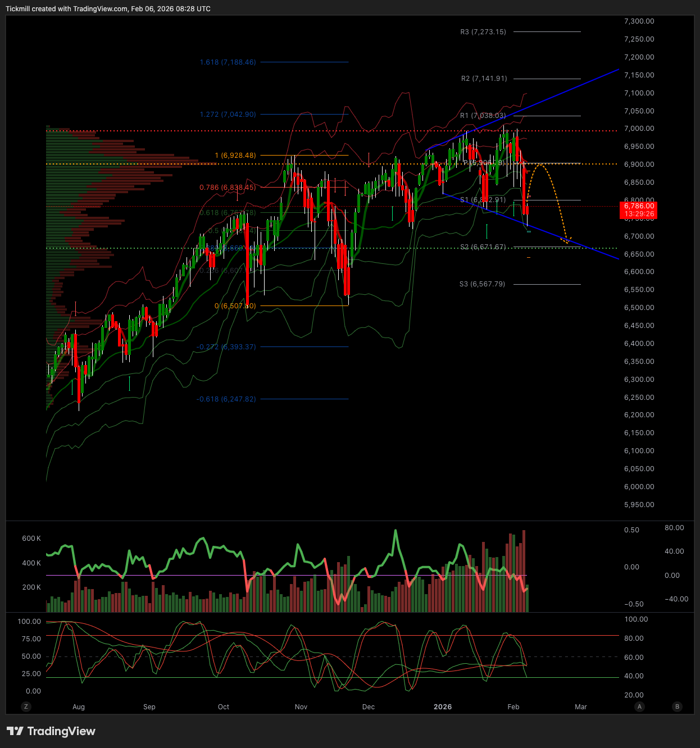This screenshot has width=700, height=748.
Task: Click the 6,000.00 level on the price scale
Action: click(639, 487)
